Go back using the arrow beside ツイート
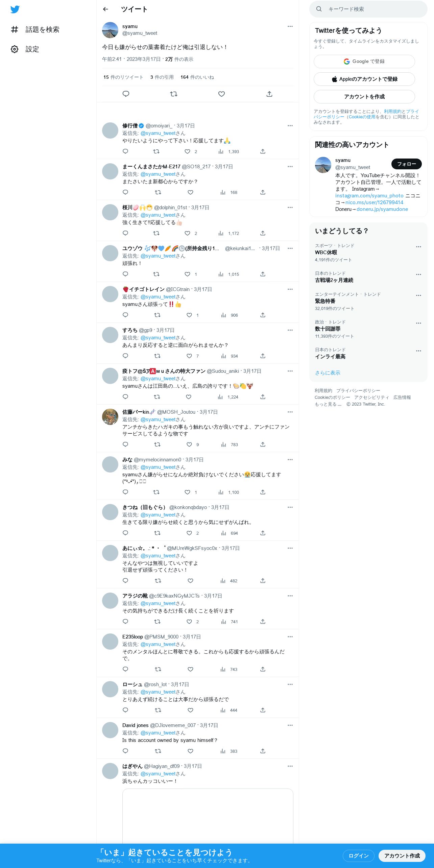Screen dimensions: 434x868 pos(105,9)
